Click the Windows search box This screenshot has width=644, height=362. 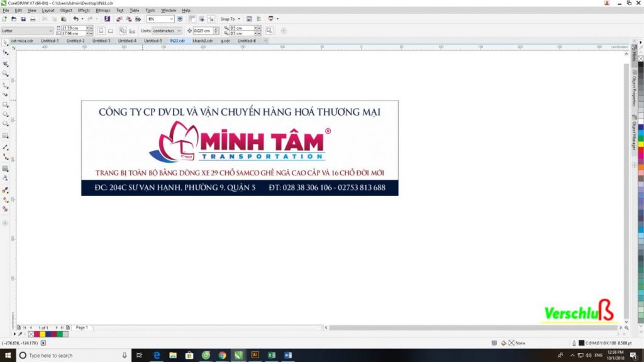[74, 356]
